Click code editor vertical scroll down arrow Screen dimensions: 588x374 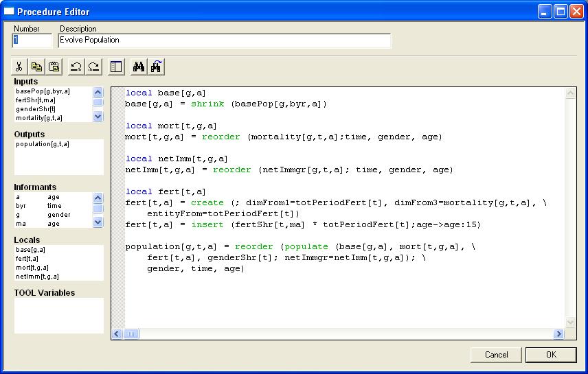(570, 323)
